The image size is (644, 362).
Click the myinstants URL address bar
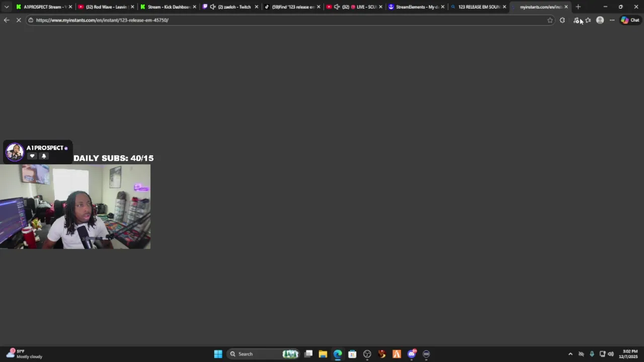(x=289, y=20)
